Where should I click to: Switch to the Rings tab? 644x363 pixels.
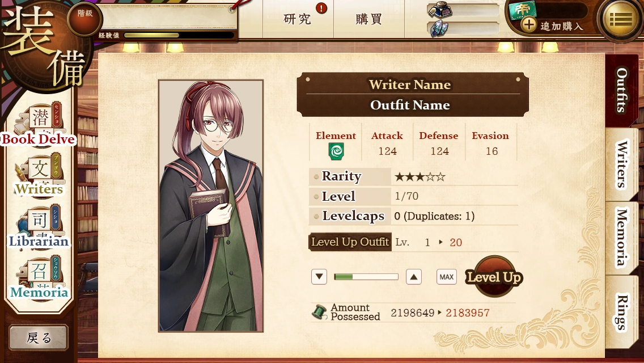621,311
